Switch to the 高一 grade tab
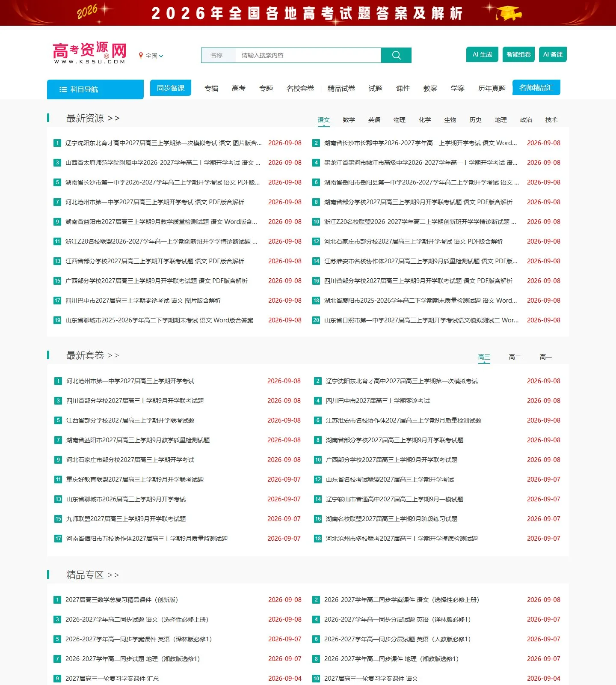616x685 pixels. 545,357
